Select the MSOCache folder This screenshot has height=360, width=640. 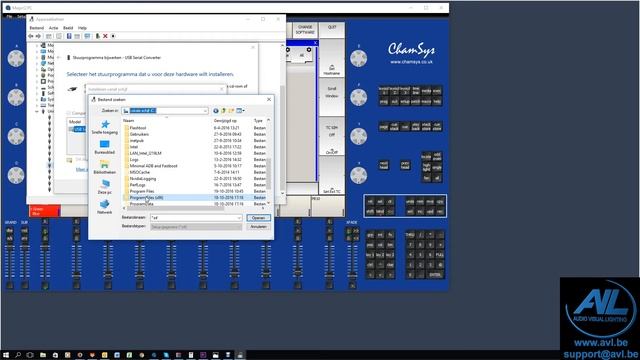point(140,172)
